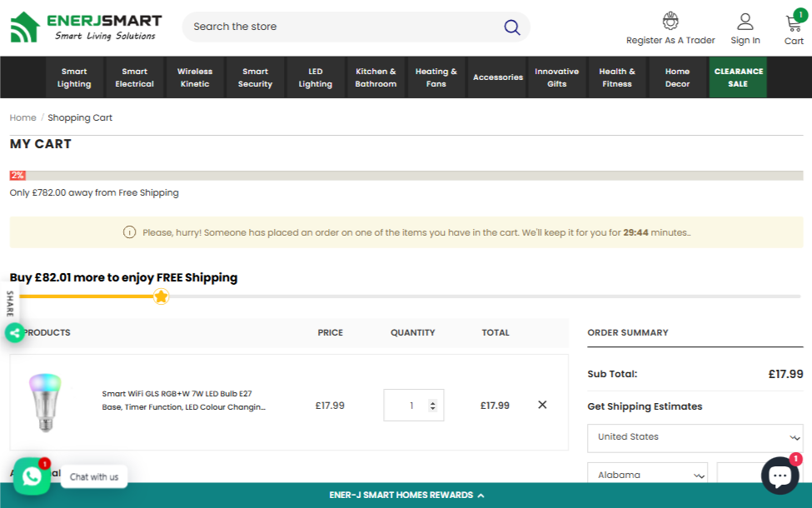The image size is (812, 508).
Task: Click the green share icon
Action: pos(14,333)
